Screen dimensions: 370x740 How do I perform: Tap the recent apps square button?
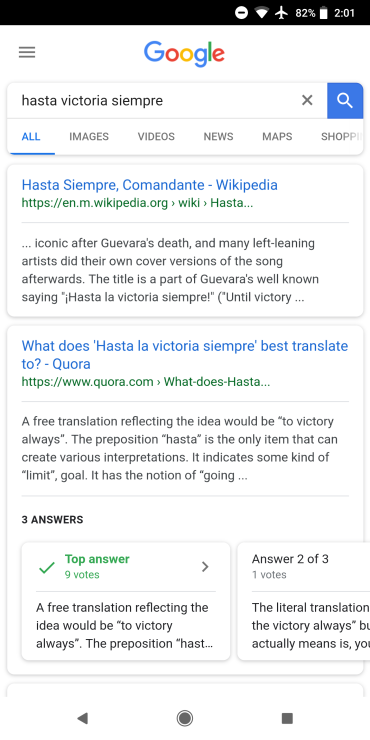[x=287, y=718]
